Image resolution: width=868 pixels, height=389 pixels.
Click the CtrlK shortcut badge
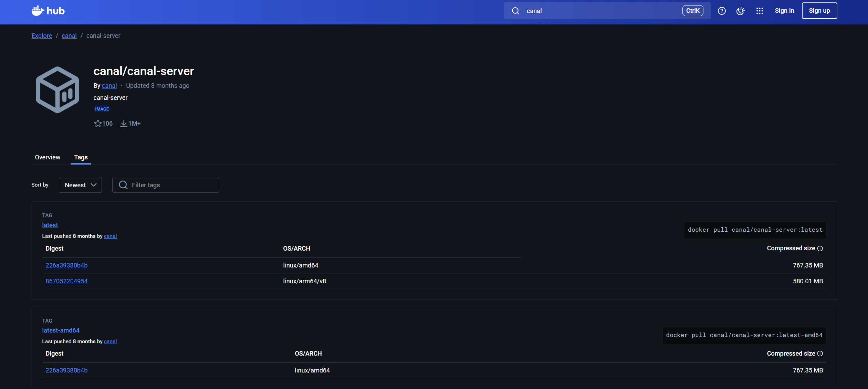tap(693, 11)
